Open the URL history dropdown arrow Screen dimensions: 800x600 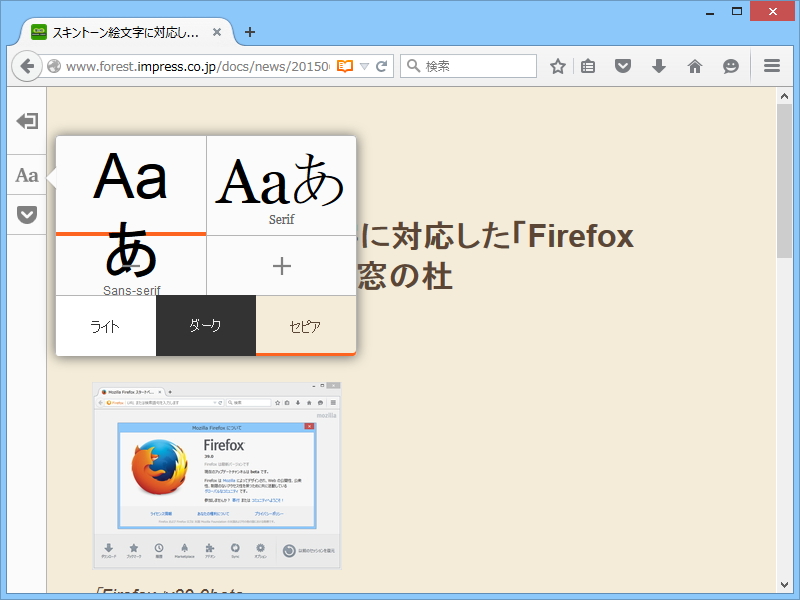point(364,66)
